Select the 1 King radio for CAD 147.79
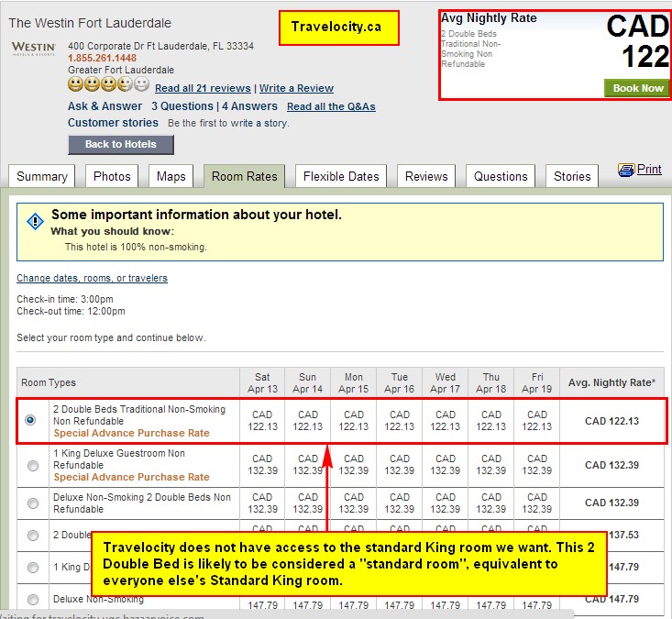The height and width of the screenshot is (619, 672). click(x=33, y=568)
